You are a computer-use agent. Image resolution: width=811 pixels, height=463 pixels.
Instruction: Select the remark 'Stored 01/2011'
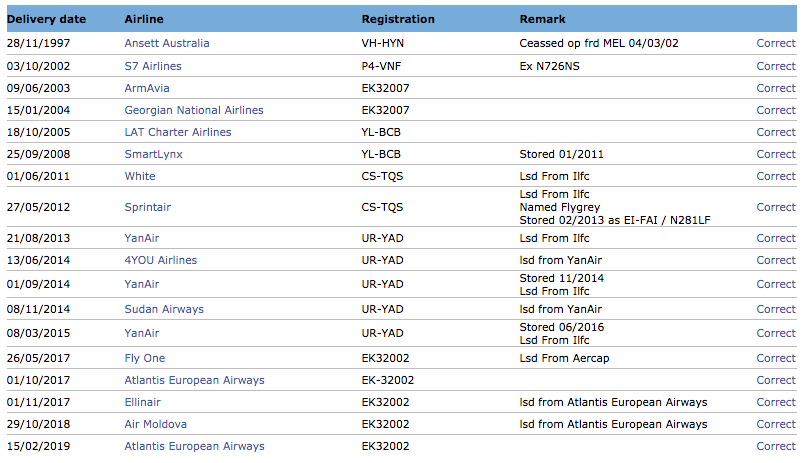(x=561, y=154)
